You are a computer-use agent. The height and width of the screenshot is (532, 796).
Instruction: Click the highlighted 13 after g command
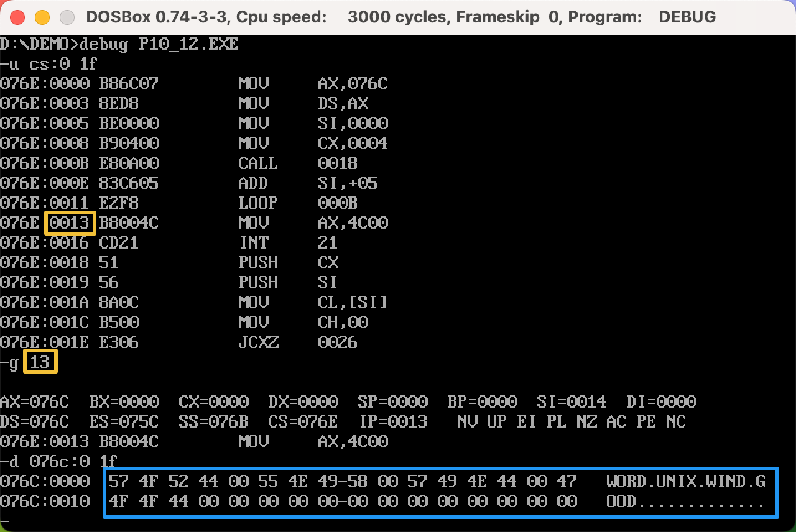tap(40, 362)
